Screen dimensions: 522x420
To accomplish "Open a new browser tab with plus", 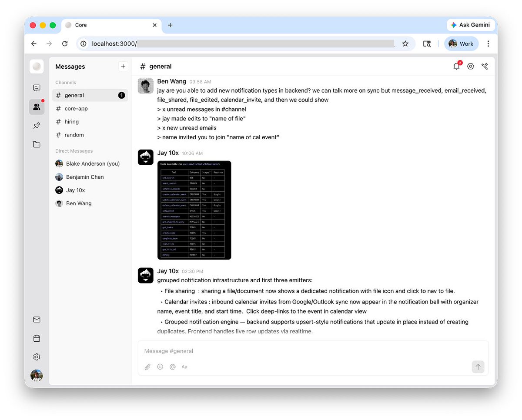I will click(x=170, y=25).
